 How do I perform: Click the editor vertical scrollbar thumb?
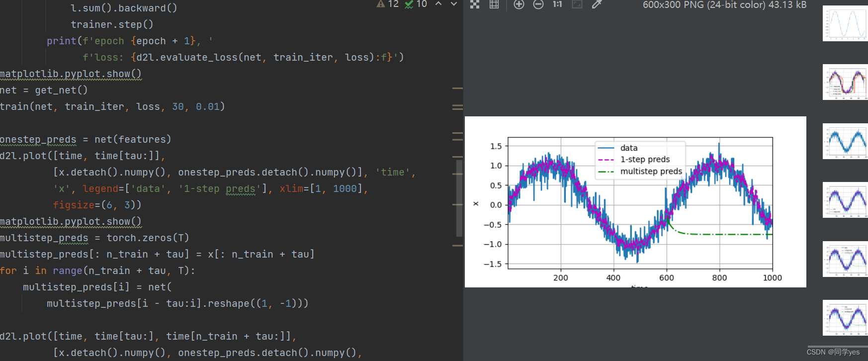tap(459, 198)
